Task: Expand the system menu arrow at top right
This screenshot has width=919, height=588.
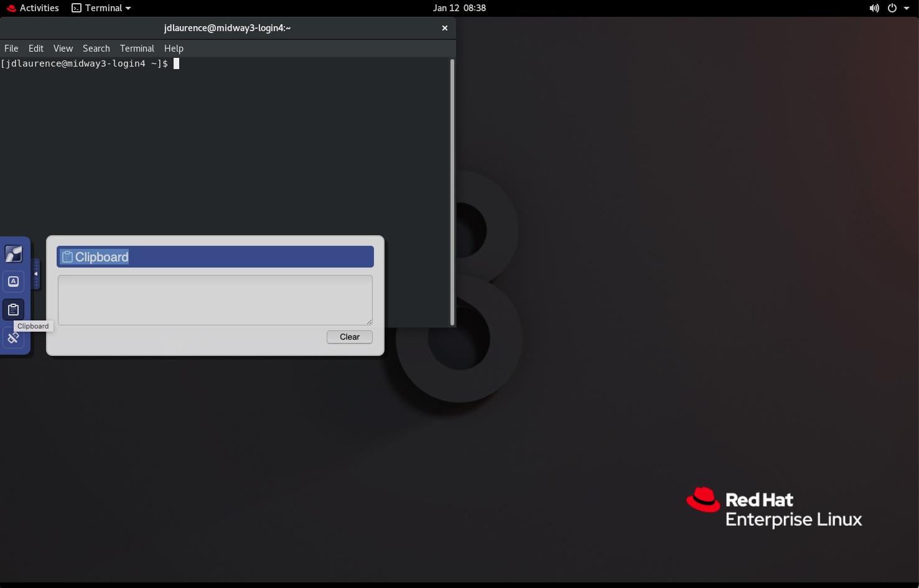Action: tap(907, 8)
